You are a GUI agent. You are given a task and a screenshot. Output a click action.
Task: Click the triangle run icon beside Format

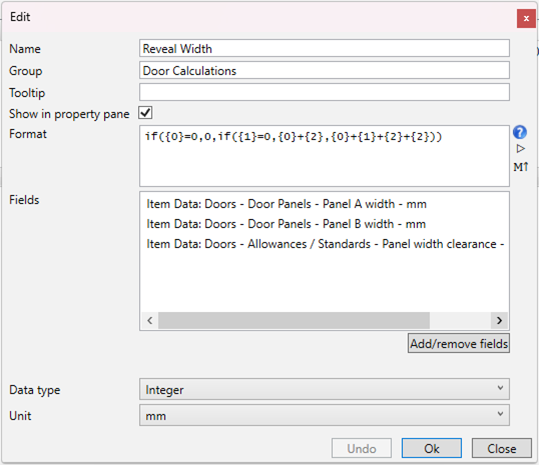pyautogui.click(x=520, y=149)
